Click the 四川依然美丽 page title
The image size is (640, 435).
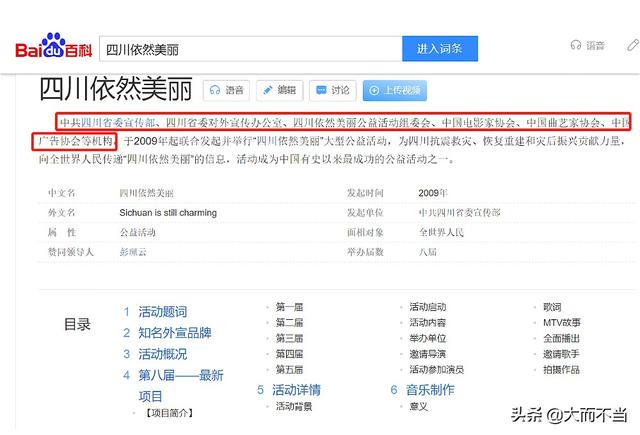tap(116, 89)
